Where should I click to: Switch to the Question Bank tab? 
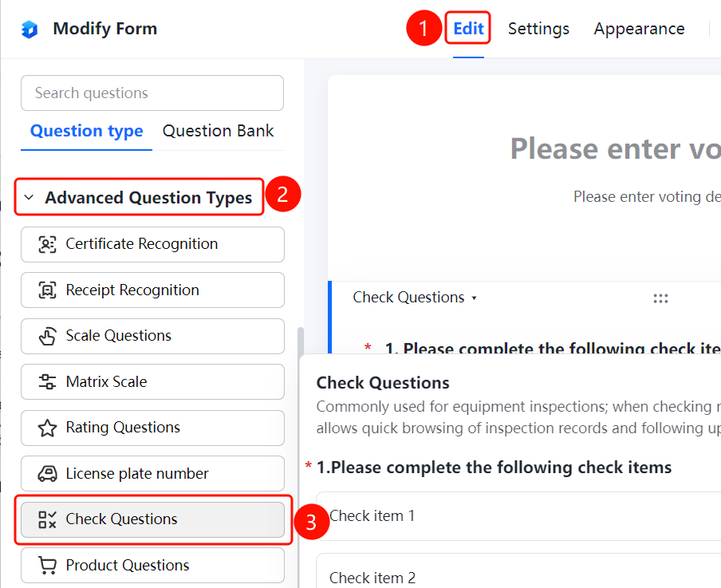pyautogui.click(x=218, y=131)
